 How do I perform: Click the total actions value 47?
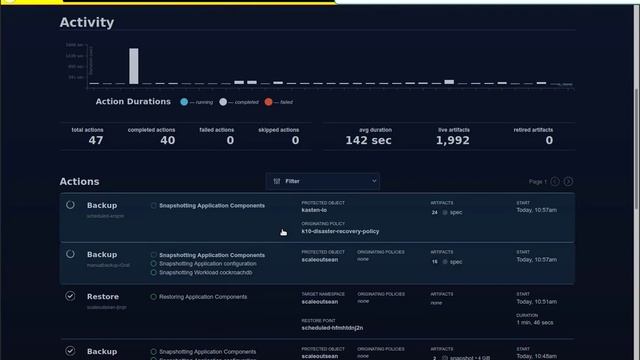(x=96, y=140)
